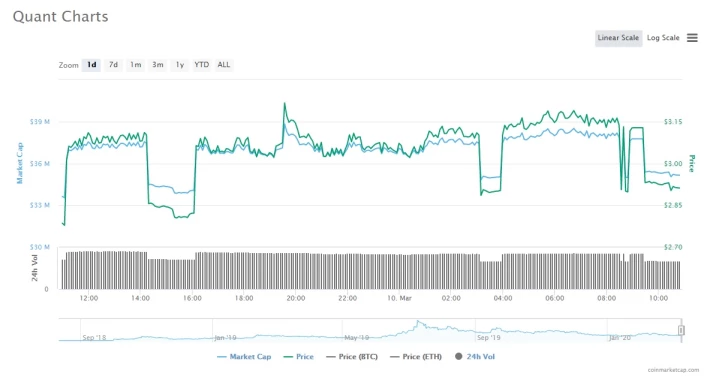This screenshot has width=710, height=385.
Task: Click the 04:00 time axis label
Action: click(503, 298)
